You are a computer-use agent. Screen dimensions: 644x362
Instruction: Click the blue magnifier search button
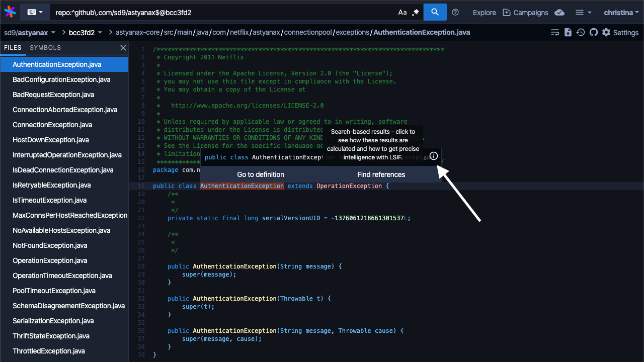[435, 12]
